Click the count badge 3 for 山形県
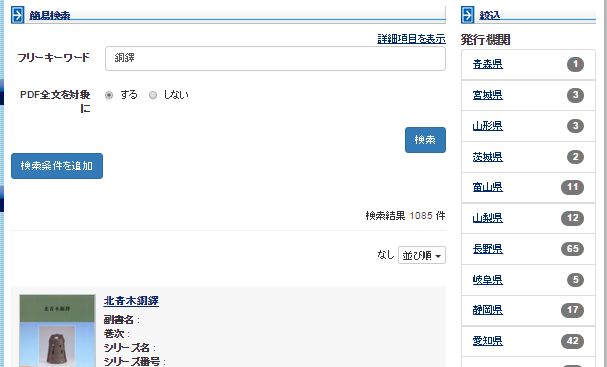This screenshot has width=607, height=367. click(575, 126)
